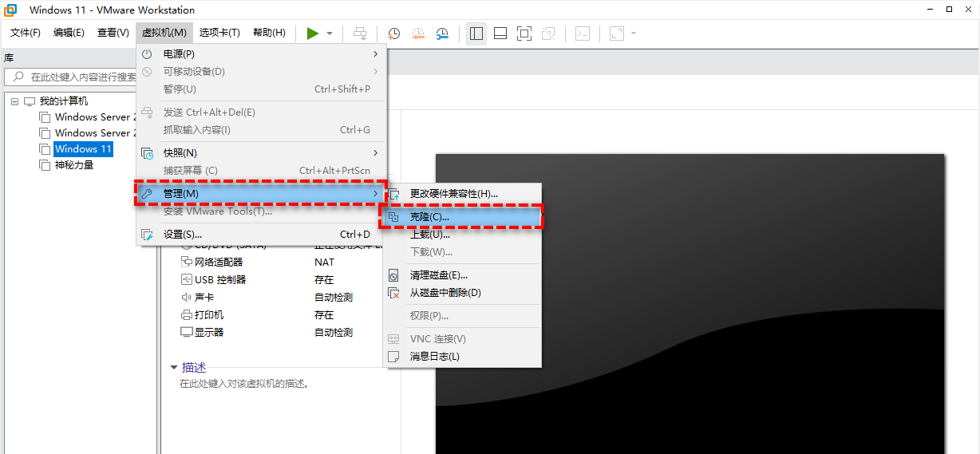Open the 文件(F) menu
The height and width of the screenshot is (454, 980).
pyautogui.click(x=26, y=33)
